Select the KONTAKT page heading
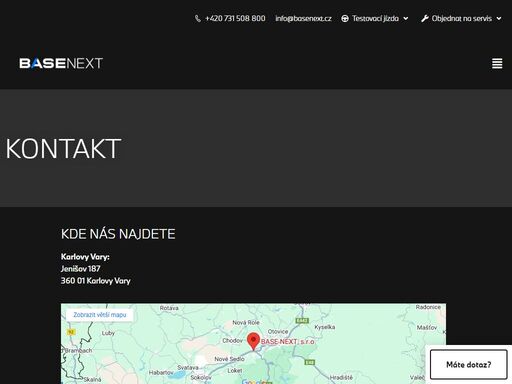The image size is (512, 384). 63,149
